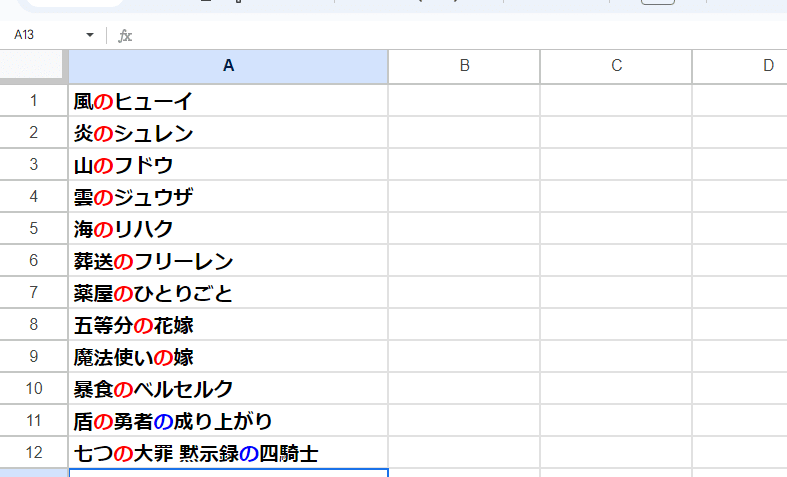
Task: Select column D header
Action: (740, 66)
